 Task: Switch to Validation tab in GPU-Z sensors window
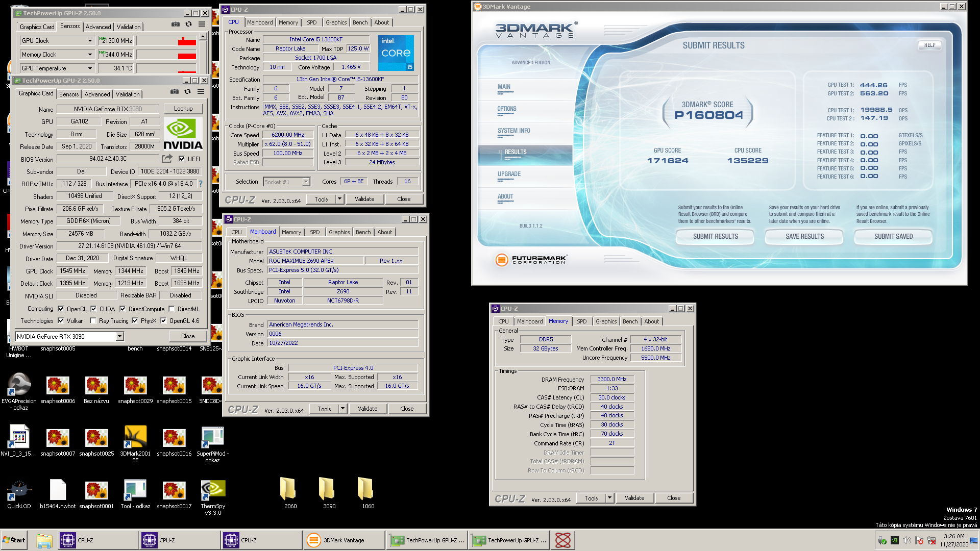pyautogui.click(x=129, y=27)
